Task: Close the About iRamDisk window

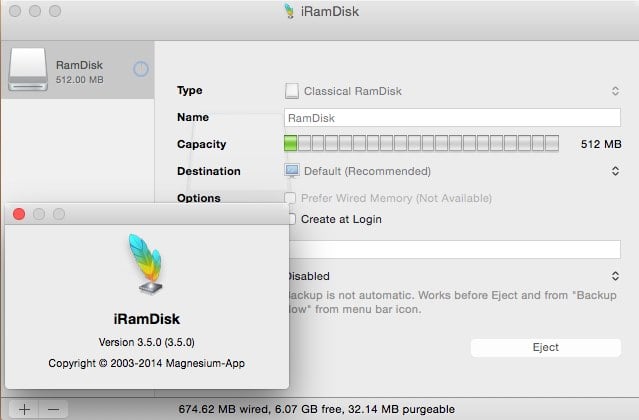Action: (19, 214)
